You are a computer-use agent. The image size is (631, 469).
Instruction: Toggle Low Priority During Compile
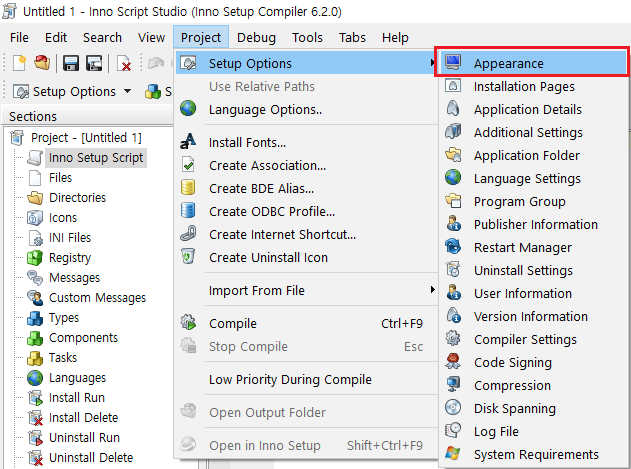(x=307, y=379)
